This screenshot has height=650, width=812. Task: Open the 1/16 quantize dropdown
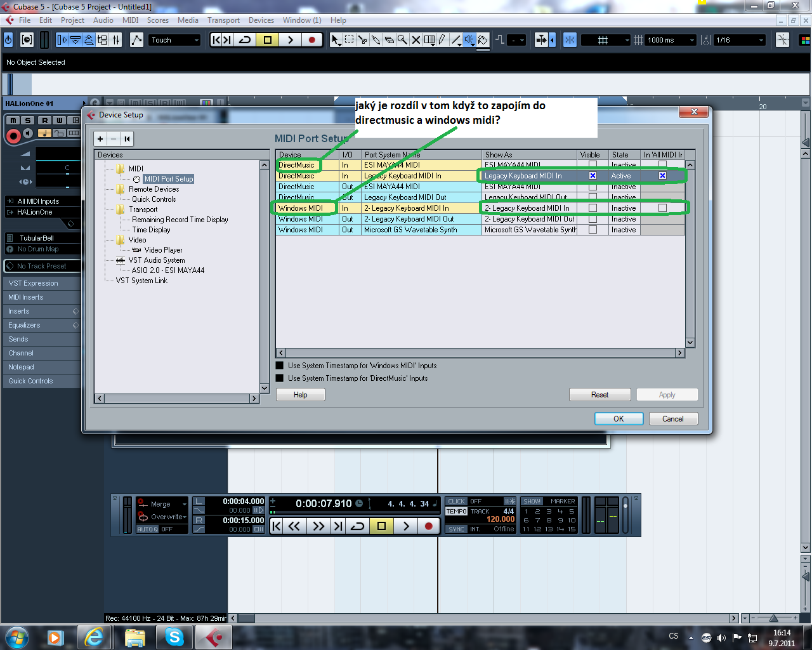pyautogui.click(x=740, y=40)
